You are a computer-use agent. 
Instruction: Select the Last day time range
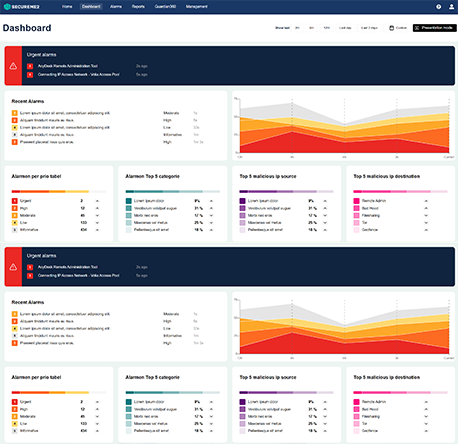tap(345, 28)
